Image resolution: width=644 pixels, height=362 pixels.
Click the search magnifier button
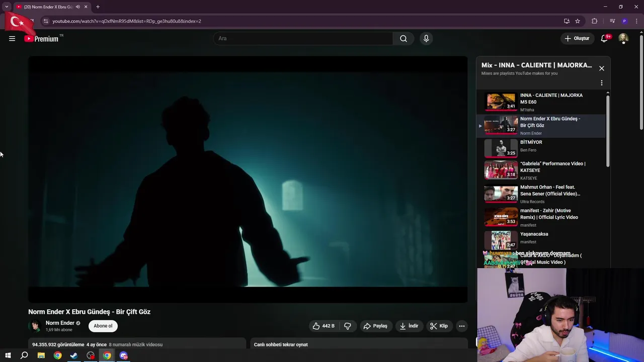tap(404, 39)
